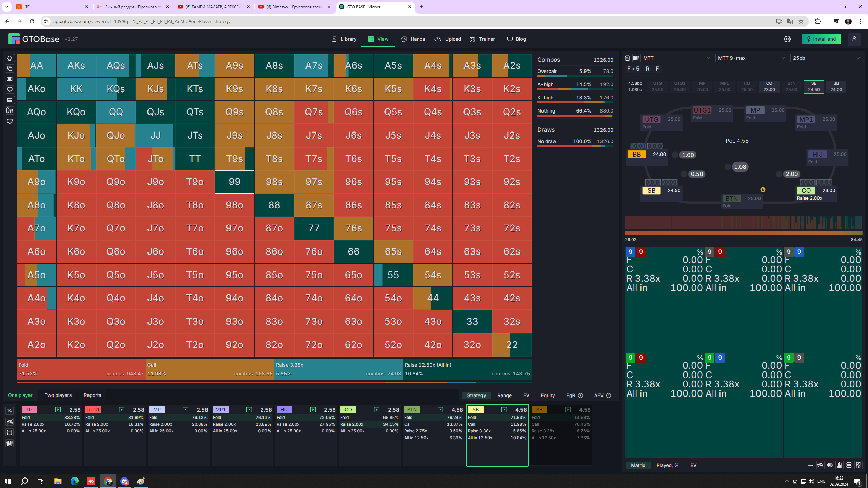Image resolution: width=868 pixels, height=488 pixels.
Task: Click the spade suit icon in left sidebar
Action: pos(9,58)
